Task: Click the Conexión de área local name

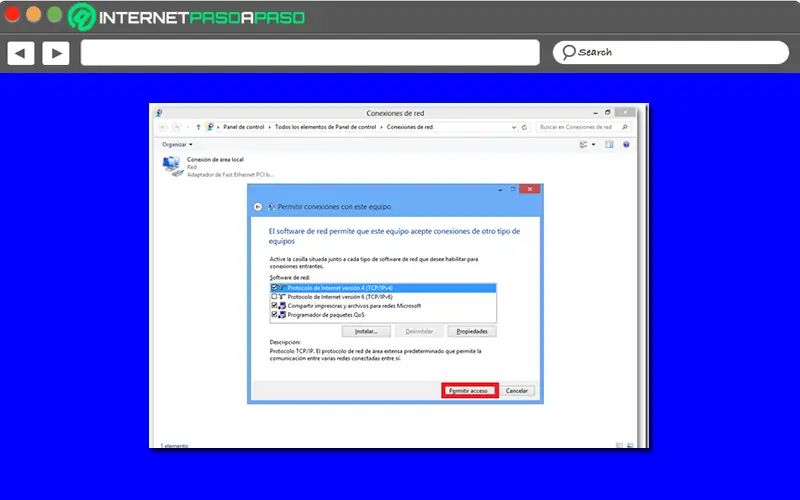Action: (215, 160)
